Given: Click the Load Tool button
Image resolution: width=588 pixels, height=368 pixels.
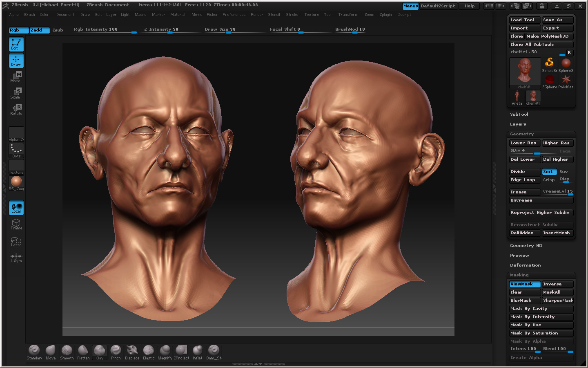Looking at the screenshot, I should (x=525, y=20).
